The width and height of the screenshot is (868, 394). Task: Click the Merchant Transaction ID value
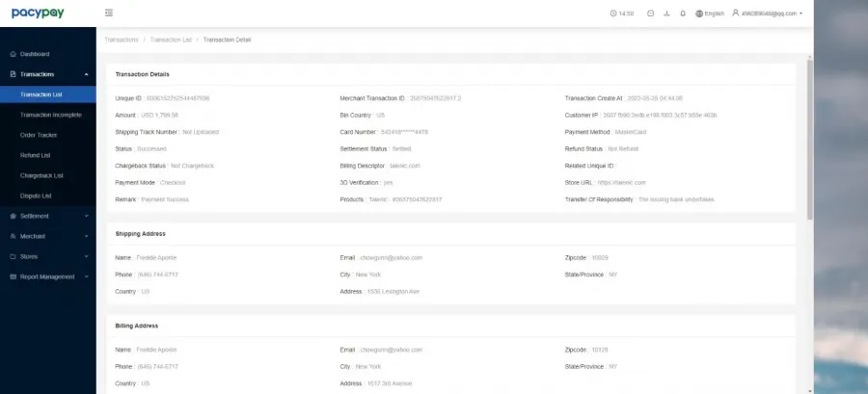pos(435,98)
